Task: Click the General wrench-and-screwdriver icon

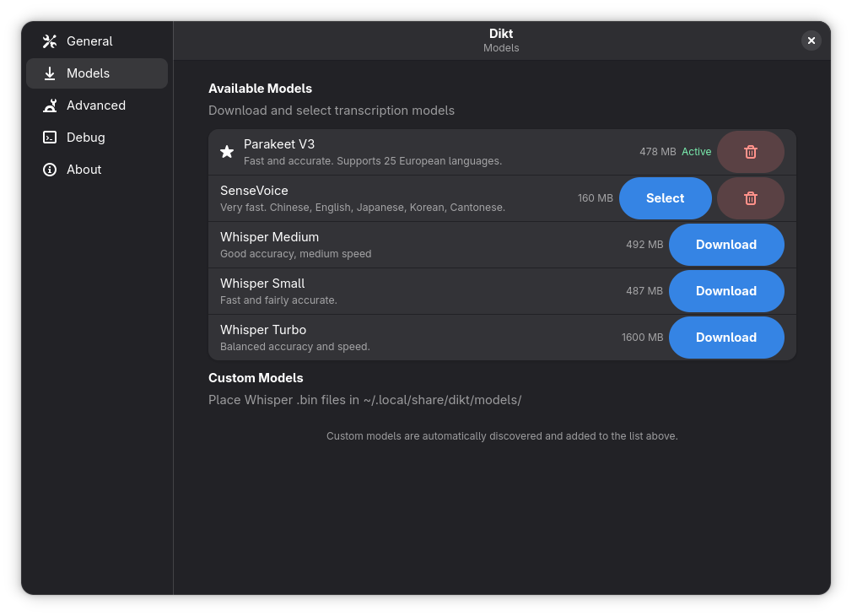Action: click(x=50, y=41)
